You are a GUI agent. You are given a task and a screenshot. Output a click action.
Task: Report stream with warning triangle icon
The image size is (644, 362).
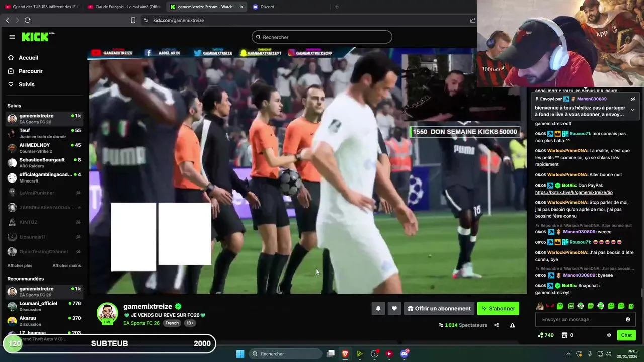(512, 325)
